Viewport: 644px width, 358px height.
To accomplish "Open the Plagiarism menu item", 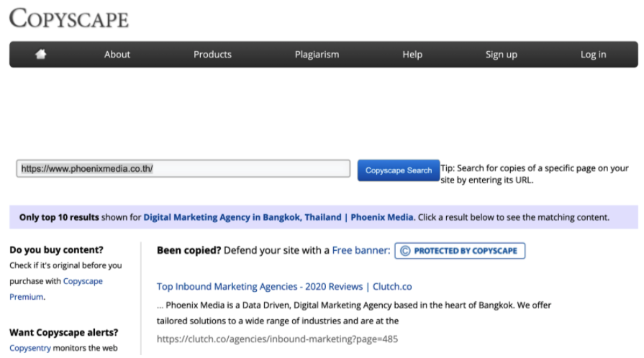I will pyautogui.click(x=317, y=54).
